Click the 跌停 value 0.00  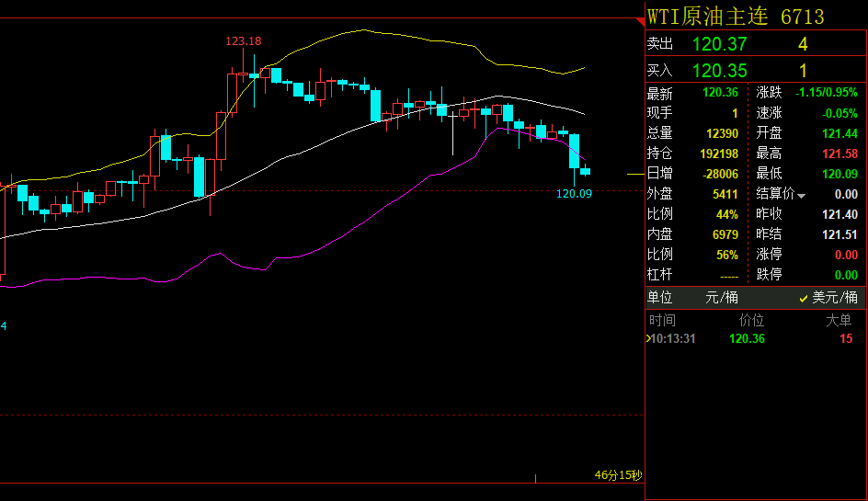coord(846,275)
